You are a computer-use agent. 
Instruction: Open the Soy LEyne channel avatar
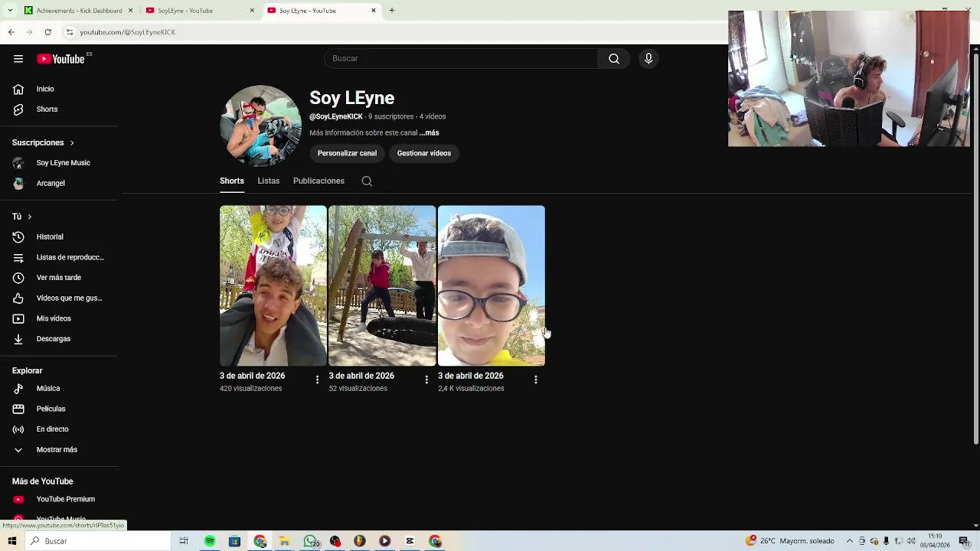(x=260, y=126)
